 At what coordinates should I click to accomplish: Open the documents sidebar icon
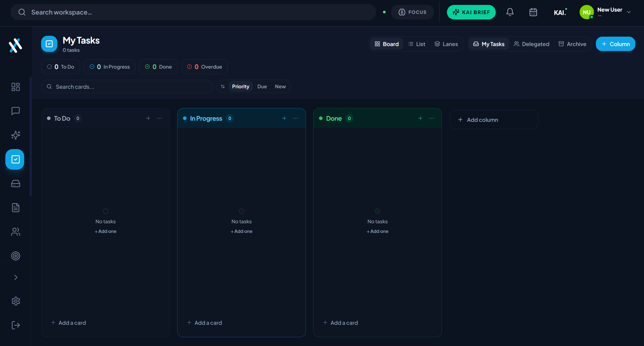(15, 208)
